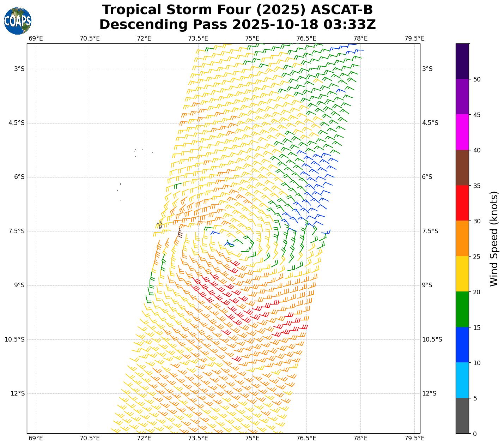The height and width of the screenshot is (446, 504).
Task: Click the green 15-20 knot color band
Action: 462,309
